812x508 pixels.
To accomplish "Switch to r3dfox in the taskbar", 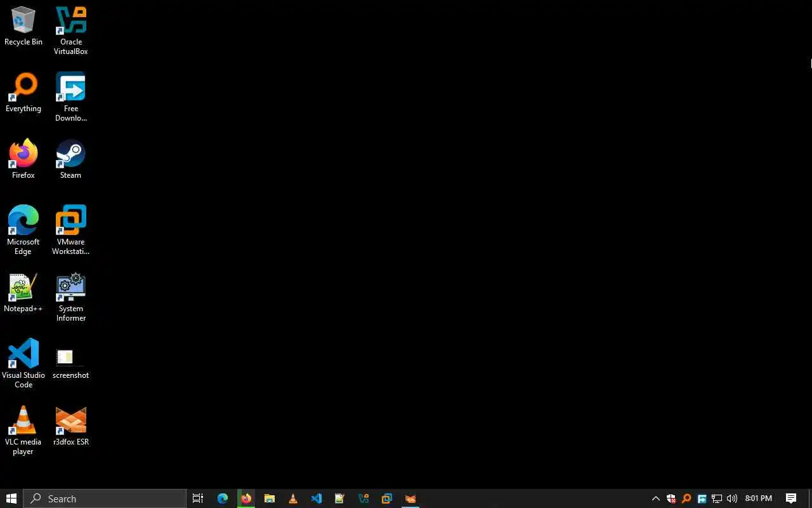I will point(410,498).
